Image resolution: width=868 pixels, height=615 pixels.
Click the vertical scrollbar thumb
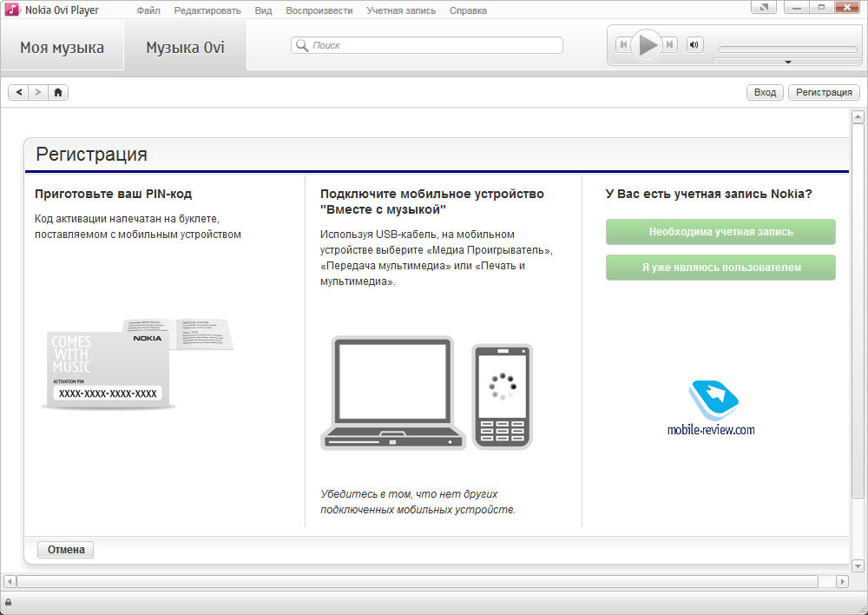pos(858,310)
